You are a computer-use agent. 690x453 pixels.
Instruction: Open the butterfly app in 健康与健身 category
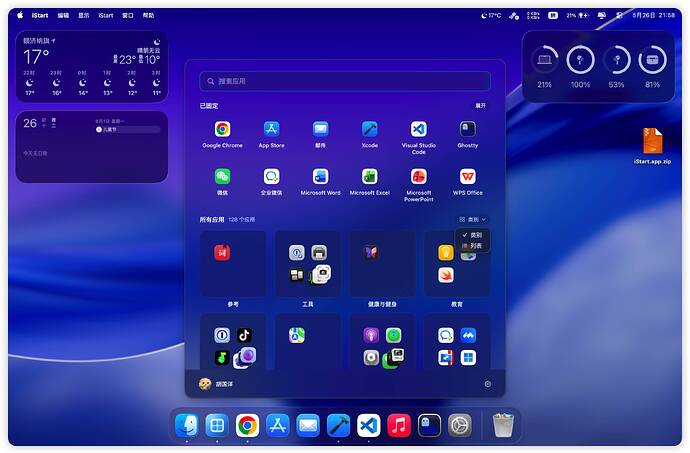click(371, 253)
